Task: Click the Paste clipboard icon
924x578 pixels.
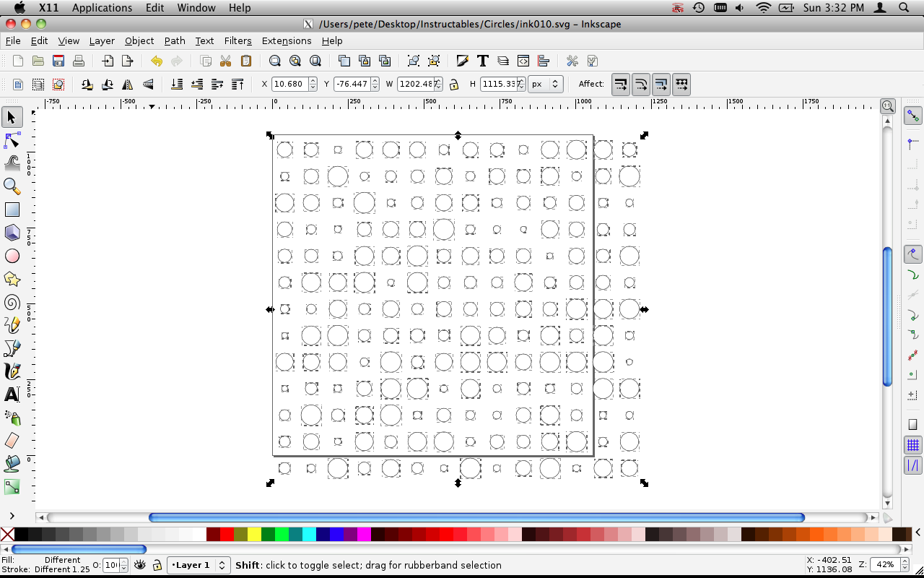Action: coord(245,61)
